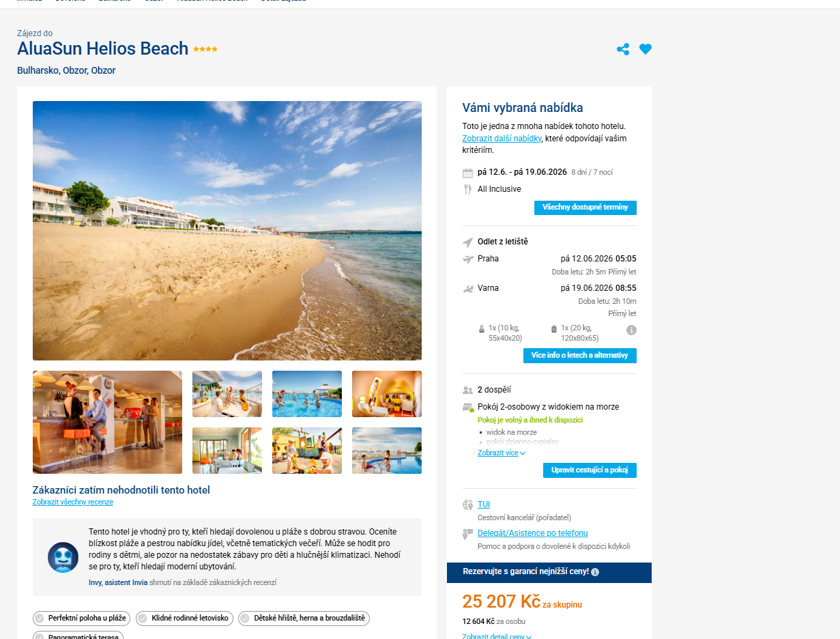
Task: Click the Invy assistant robot avatar
Action: [63, 557]
